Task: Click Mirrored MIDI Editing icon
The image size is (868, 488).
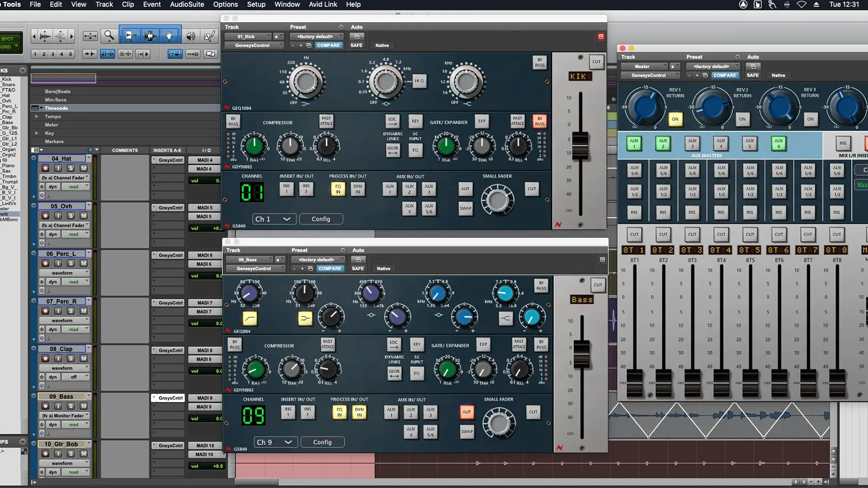Action: click(x=193, y=54)
